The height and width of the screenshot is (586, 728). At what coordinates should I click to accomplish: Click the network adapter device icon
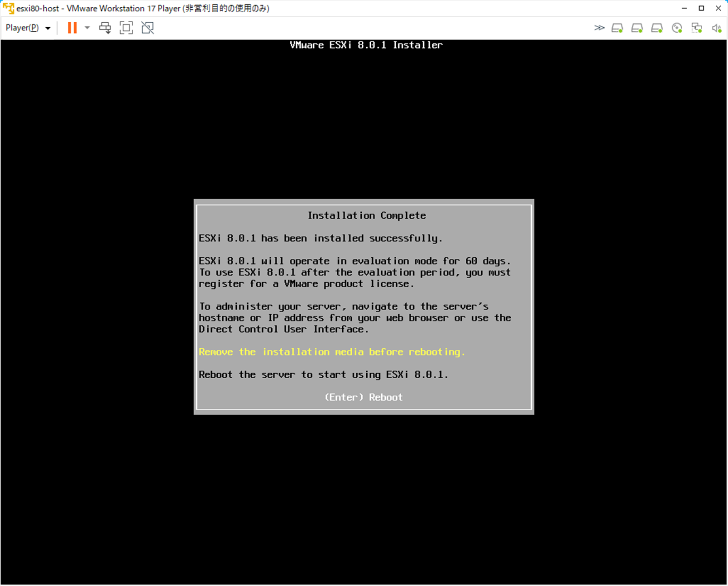click(x=697, y=28)
